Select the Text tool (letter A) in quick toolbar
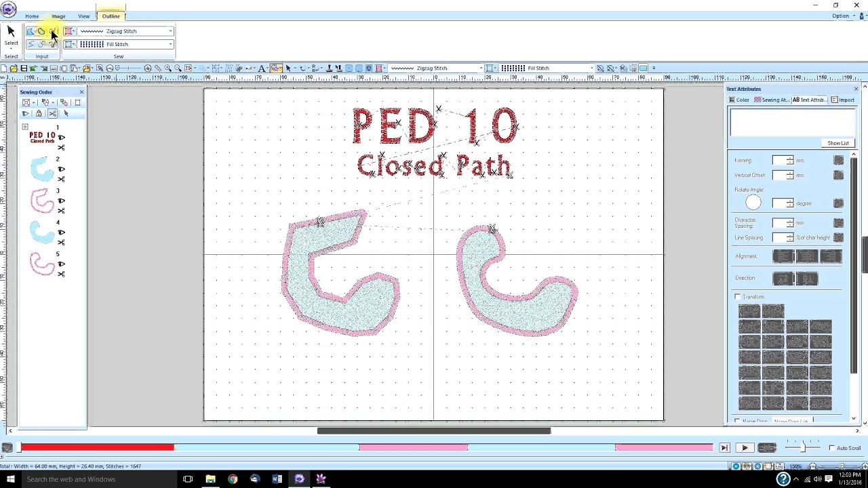The image size is (868, 488). tap(262, 68)
